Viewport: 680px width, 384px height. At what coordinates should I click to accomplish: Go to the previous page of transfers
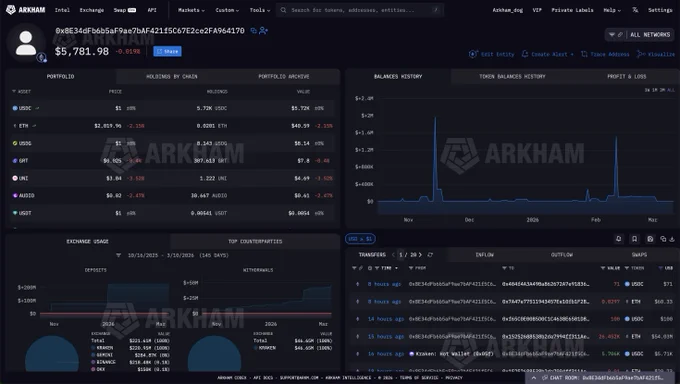point(393,255)
